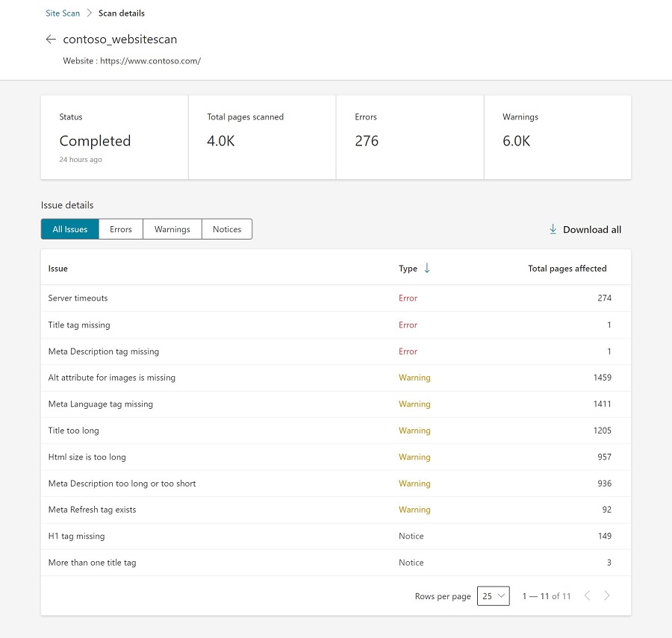Click the Issue column header
This screenshot has height=638, width=672.
coord(58,269)
